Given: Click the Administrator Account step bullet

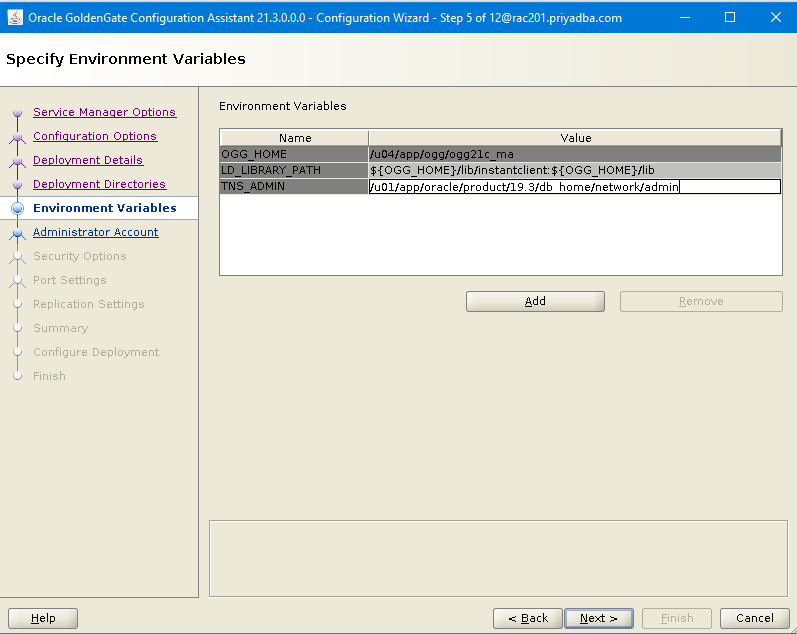Looking at the screenshot, I should (x=17, y=233).
